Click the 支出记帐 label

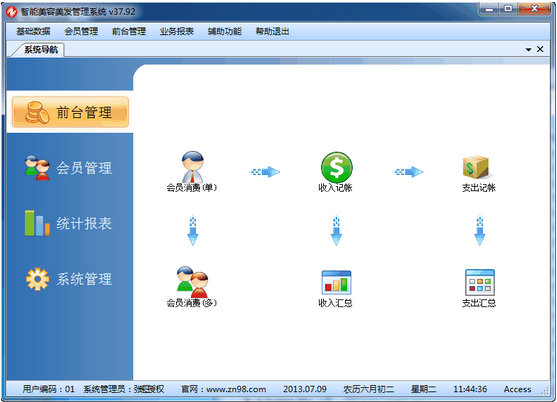point(478,188)
